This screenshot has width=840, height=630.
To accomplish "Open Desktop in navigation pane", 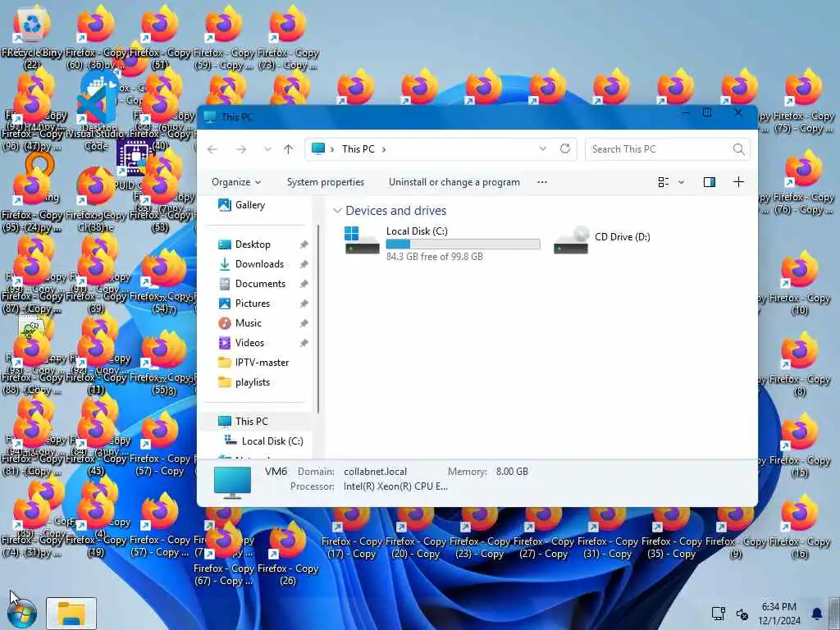I will tap(253, 244).
